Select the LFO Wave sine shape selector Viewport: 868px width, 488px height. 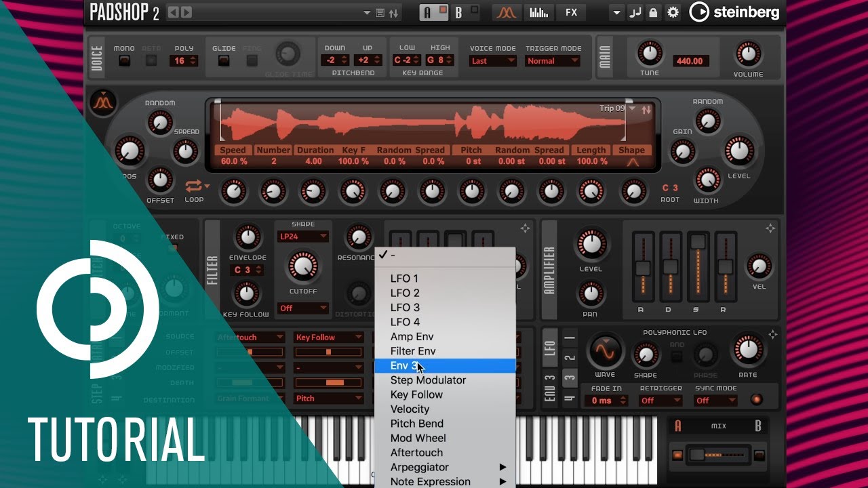click(605, 351)
